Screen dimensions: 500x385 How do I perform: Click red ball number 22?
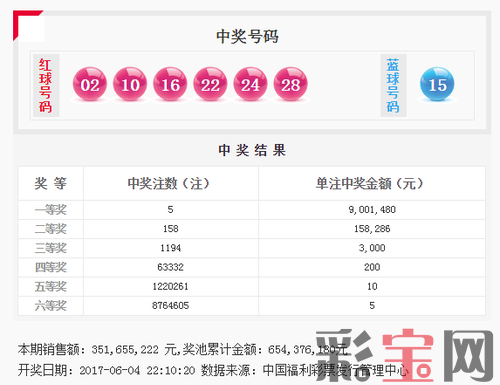[x=210, y=84]
